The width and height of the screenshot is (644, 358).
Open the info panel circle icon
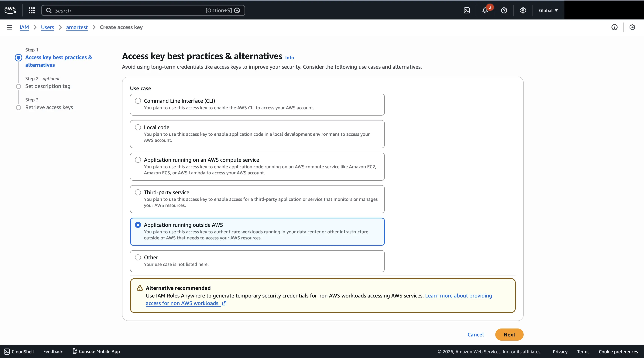615,27
